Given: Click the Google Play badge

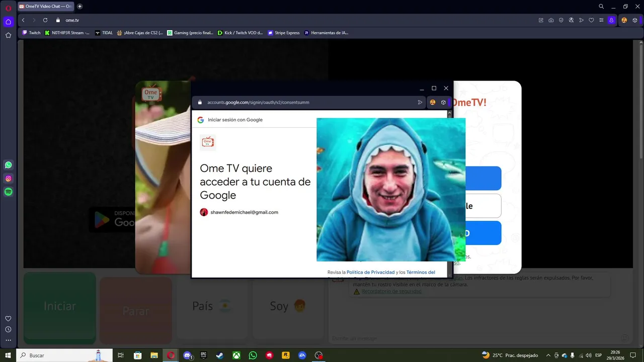Looking at the screenshot, I should (112, 219).
